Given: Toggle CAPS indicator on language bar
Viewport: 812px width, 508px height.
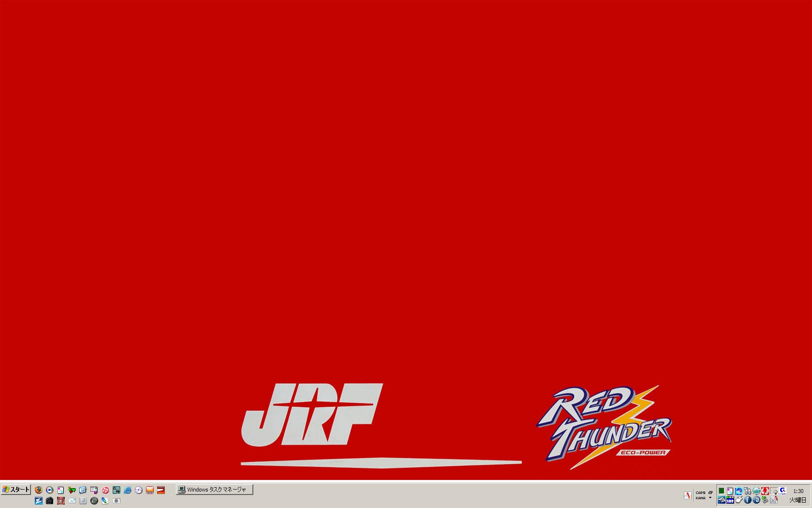Looking at the screenshot, I should (700, 493).
